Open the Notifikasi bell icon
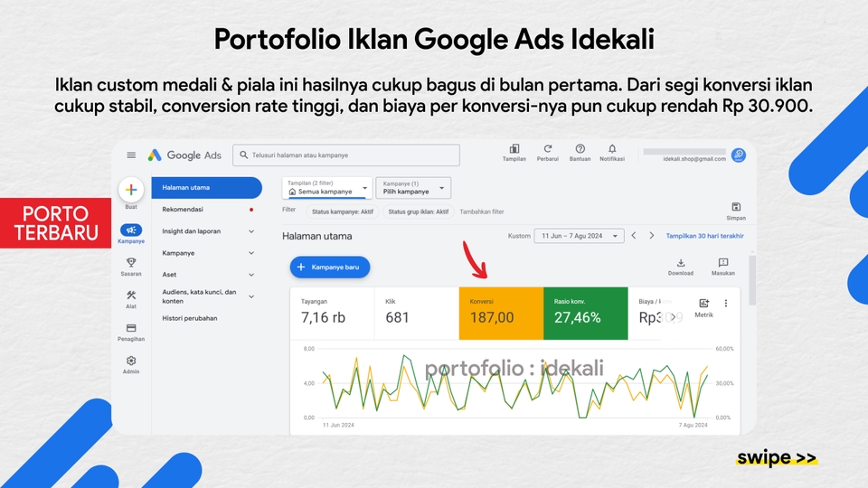 pos(612,149)
